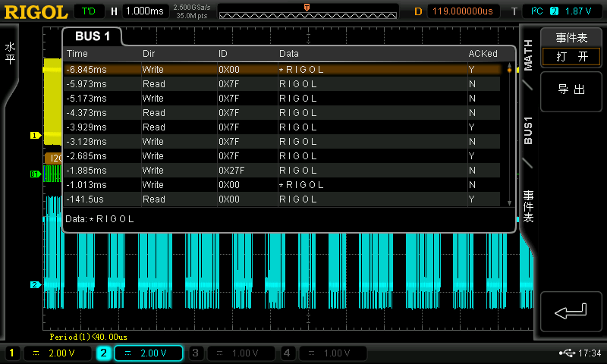
Task: Click the Time column header
Action: [77, 54]
